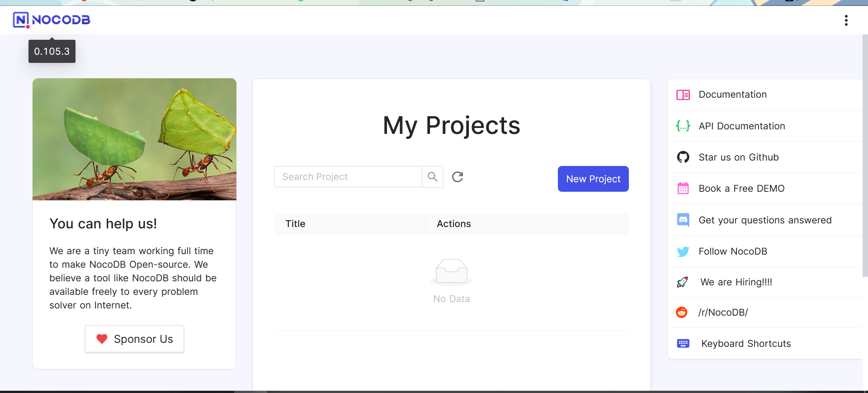Image resolution: width=868 pixels, height=393 pixels.
Task: Click the Twitter bird icon
Action: tap(683, 251)
